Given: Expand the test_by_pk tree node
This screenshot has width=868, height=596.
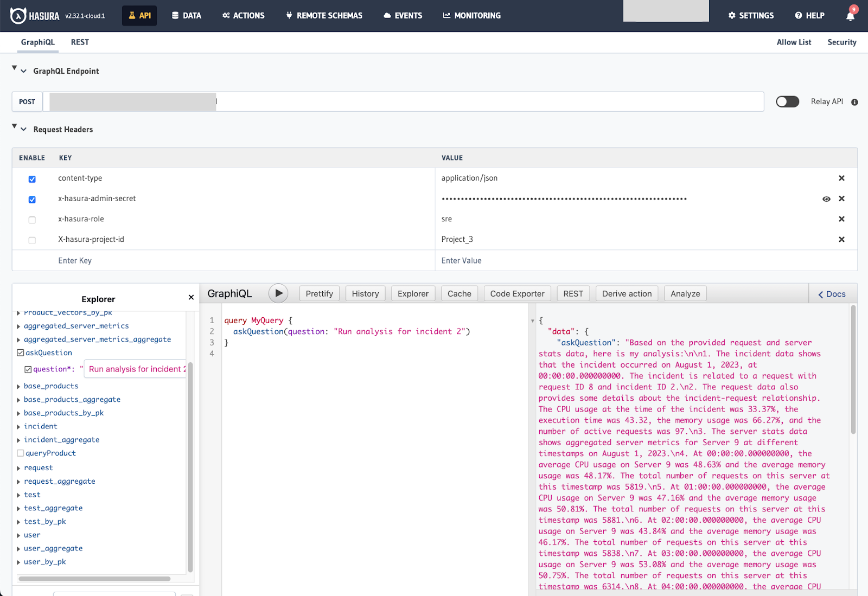Looking at the screenshot, I should coord(18,522).
